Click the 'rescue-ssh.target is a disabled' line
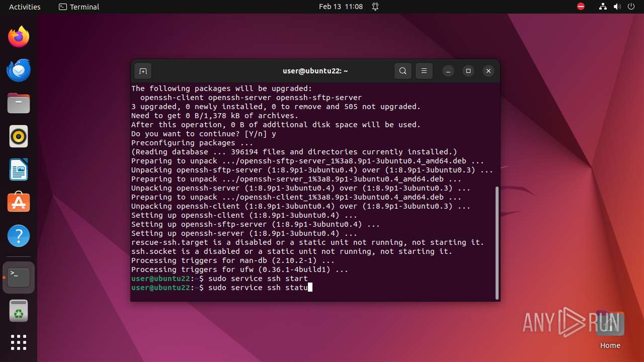The height and width of the screenshot is (362, 644). [x=307, y=242]
